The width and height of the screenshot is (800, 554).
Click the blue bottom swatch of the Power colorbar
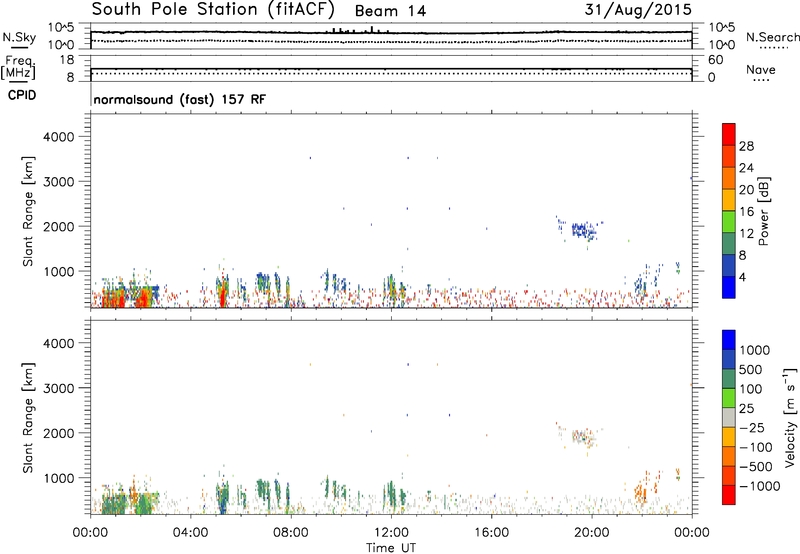click(729, 287)
